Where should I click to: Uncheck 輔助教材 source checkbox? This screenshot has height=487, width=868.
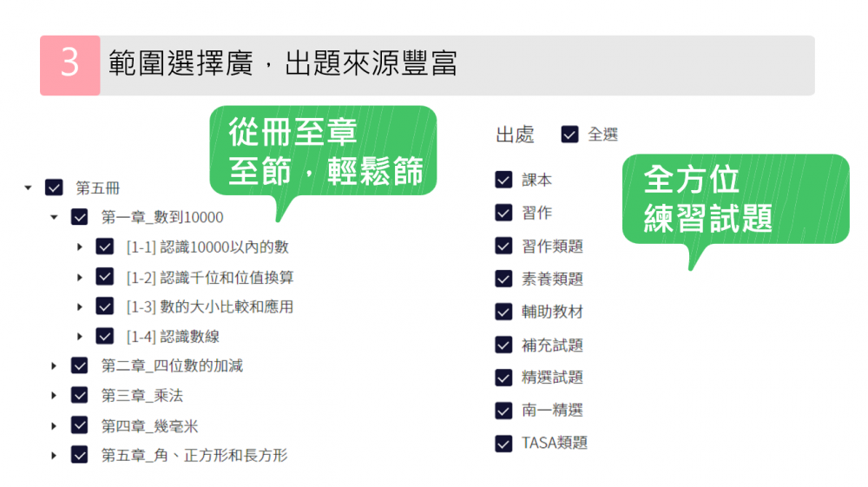(x=503, y=312)
